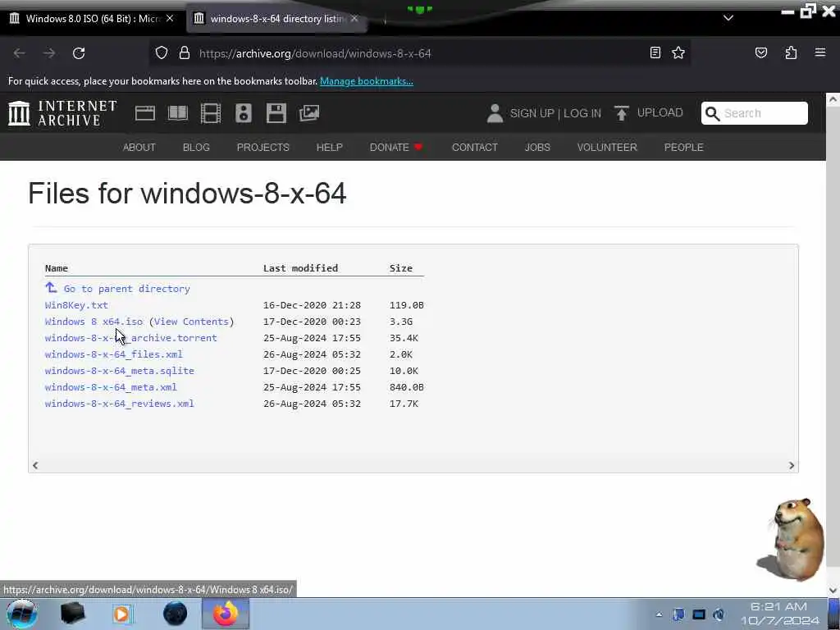
Task: Click the browser forward arrow
Action: (49, 53)
